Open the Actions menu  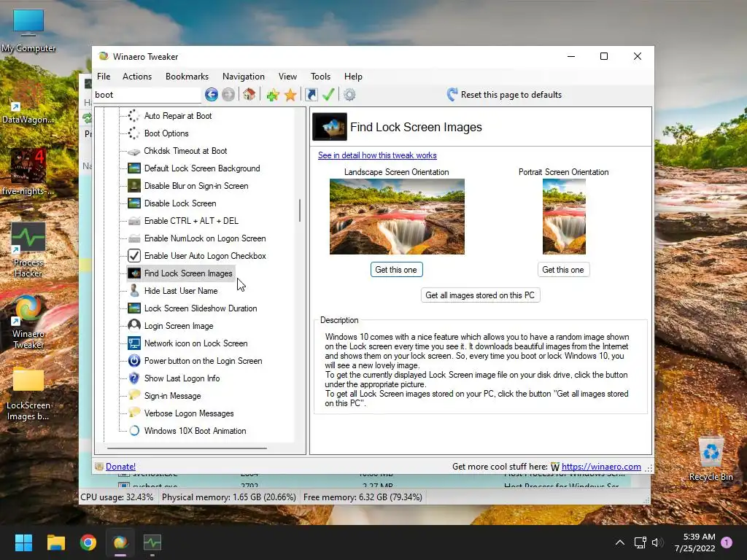click(137, 76)
